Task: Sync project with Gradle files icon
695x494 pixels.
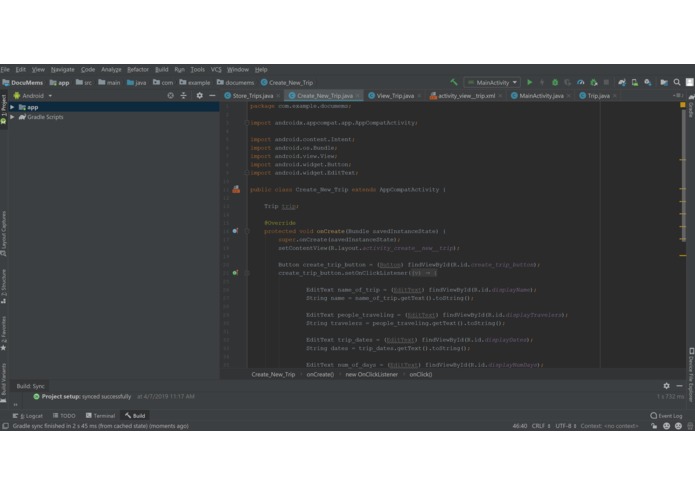Action: coord(622,82)
